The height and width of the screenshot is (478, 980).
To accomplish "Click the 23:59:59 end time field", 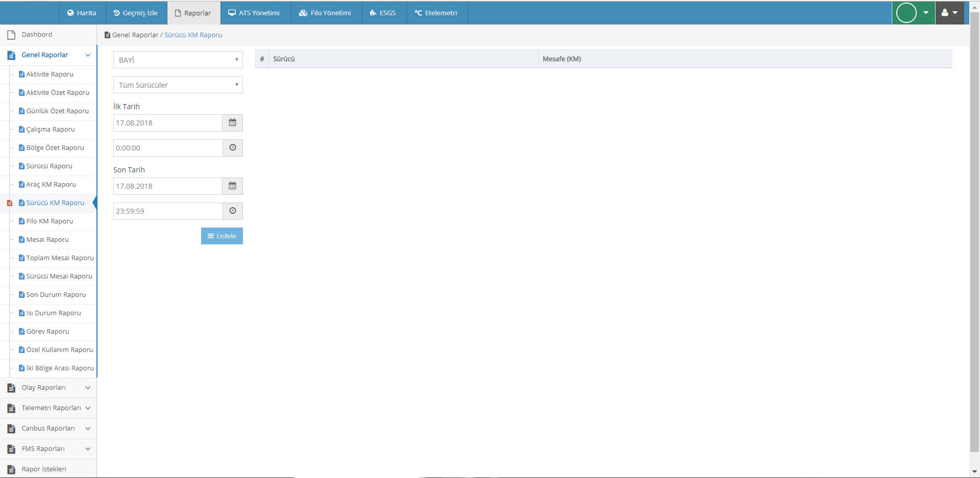I will click(168, 211).
